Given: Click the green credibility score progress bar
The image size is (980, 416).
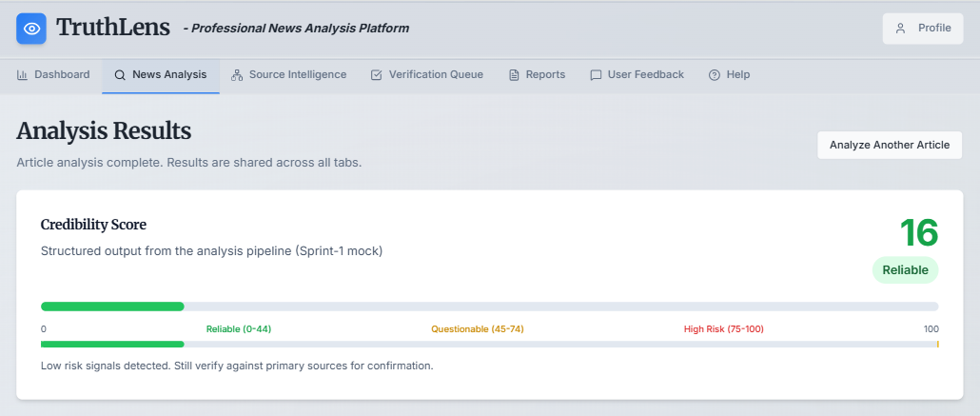Looking at the screenshot, I should (x=112, y=307).
